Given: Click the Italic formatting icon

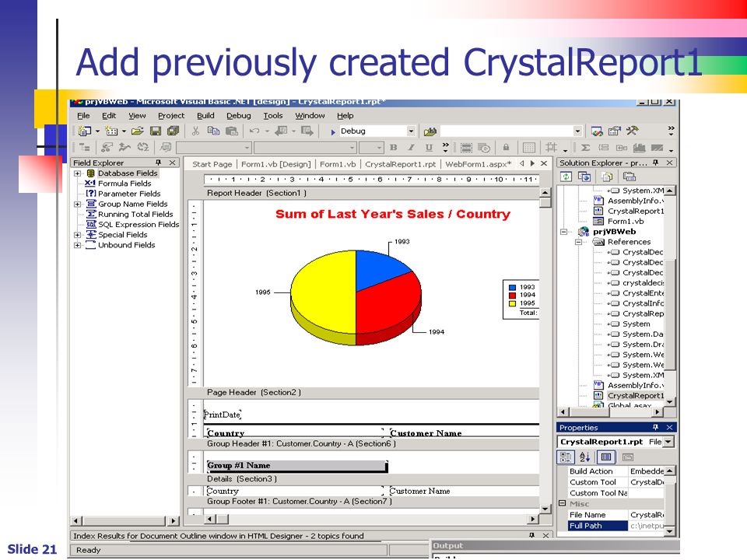Looking at the screenshot, I should point(411,148).
